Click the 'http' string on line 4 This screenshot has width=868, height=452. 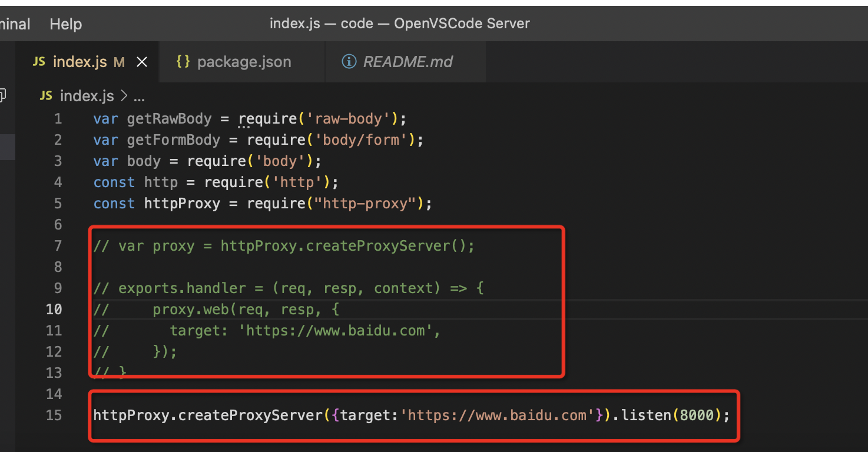[297, 182]
